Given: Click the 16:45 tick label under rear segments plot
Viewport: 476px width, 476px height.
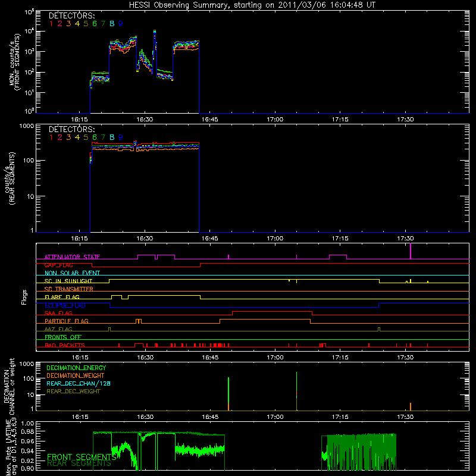Looking at the screenshot, I should [x=210, y=239].
